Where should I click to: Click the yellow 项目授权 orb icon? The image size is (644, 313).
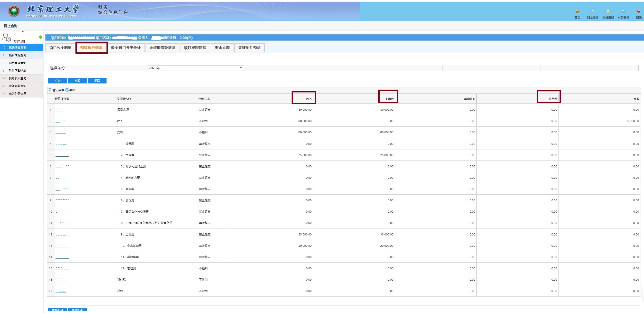coord(608,11)
